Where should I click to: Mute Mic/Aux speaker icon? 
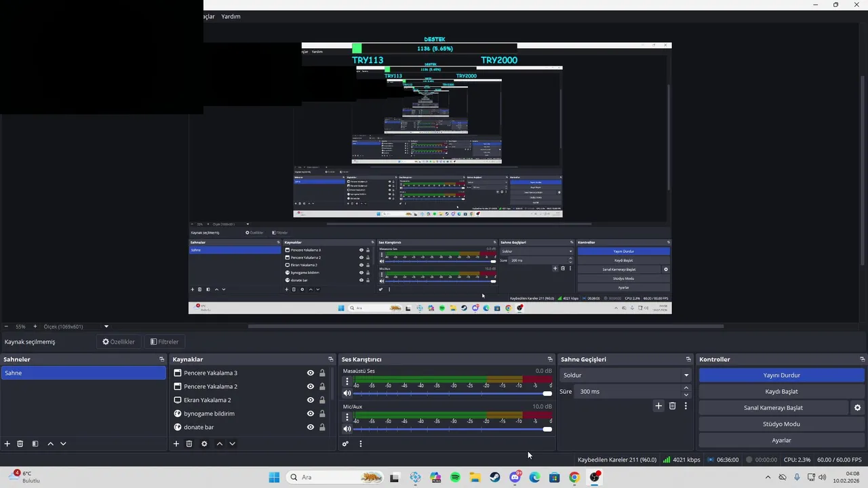coord(347,429)
